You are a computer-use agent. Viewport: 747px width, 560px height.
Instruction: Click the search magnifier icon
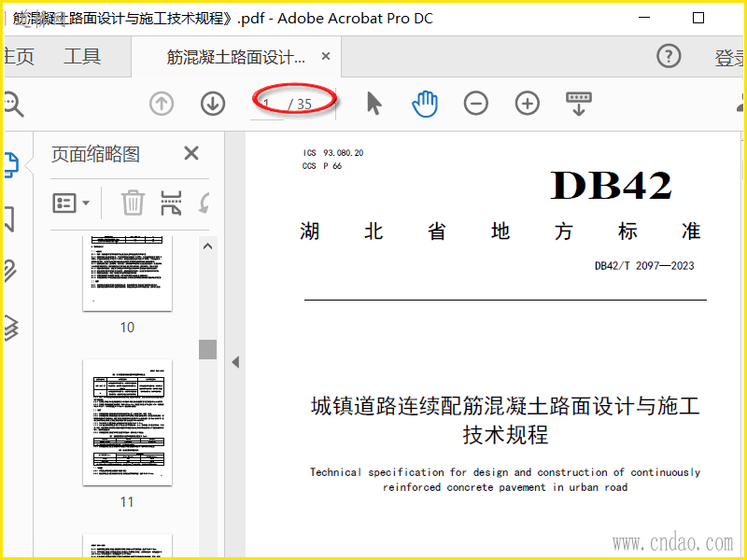[x=13, y=105]
